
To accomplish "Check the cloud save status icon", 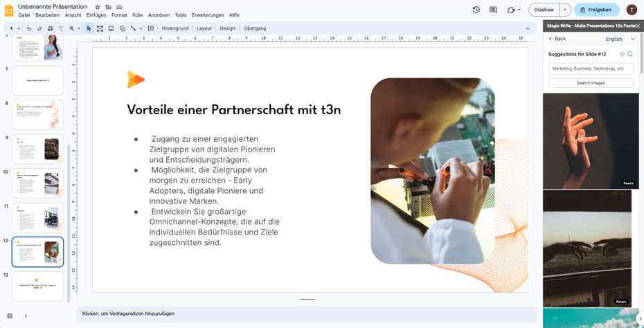I will tap(119, 7).
